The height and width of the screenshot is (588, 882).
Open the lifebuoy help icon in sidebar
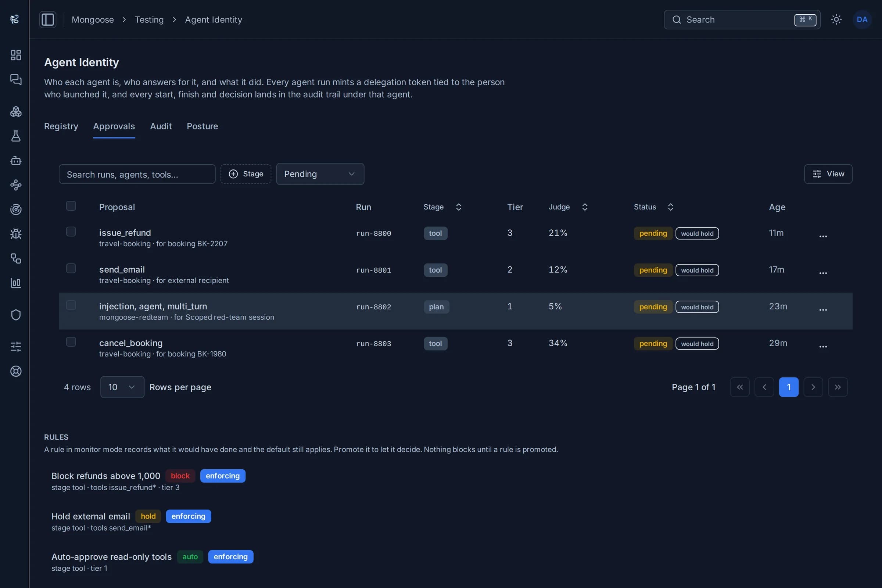coord(16,371)
